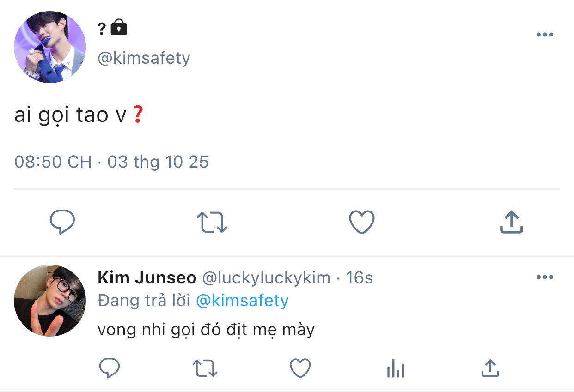Share Kim Junseo's reply
This screenshot has height=392, width=574.
pos(490,368)
